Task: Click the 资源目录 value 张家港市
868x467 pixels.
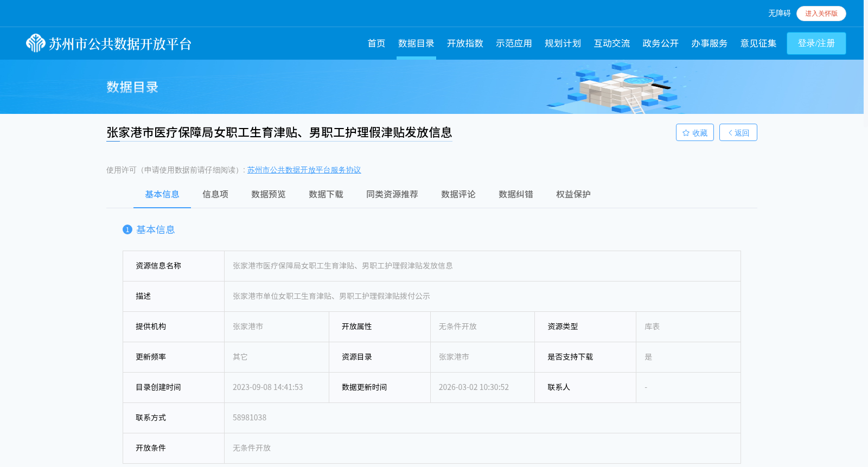Action: [x=454, y=357]
